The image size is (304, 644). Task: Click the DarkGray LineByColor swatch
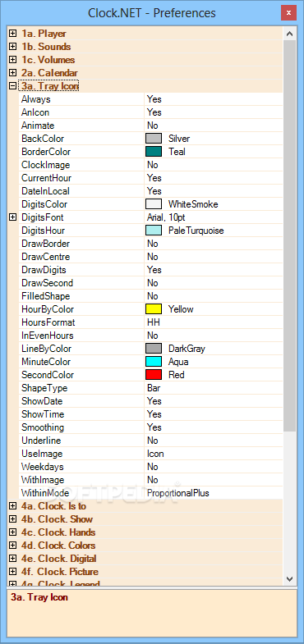pos(154,349)
